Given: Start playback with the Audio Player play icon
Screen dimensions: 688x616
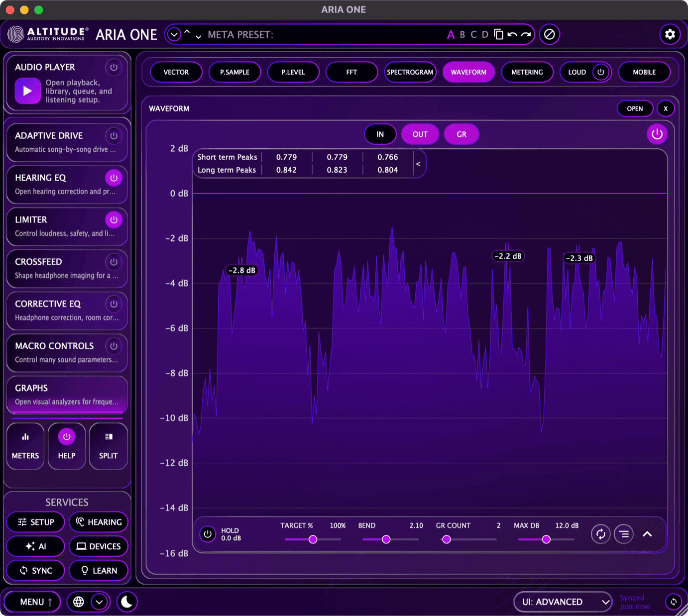Looking at the screenshot, I should point(27,91).
